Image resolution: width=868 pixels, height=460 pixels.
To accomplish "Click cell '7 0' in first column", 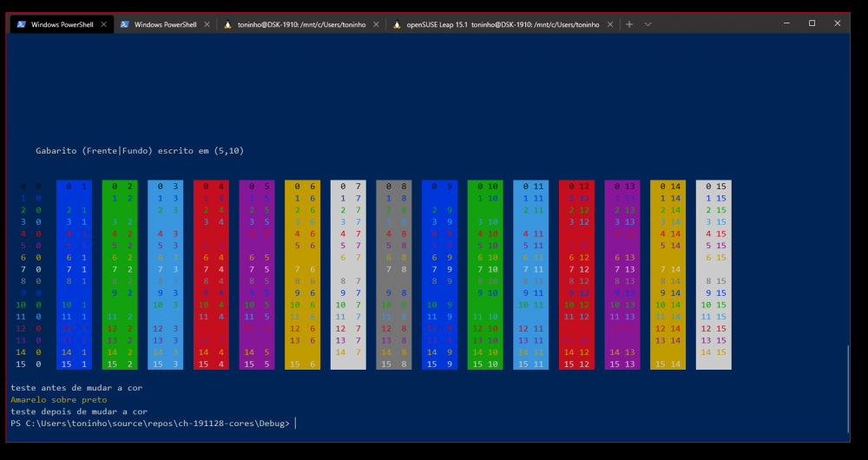I will tap(31, 270).
